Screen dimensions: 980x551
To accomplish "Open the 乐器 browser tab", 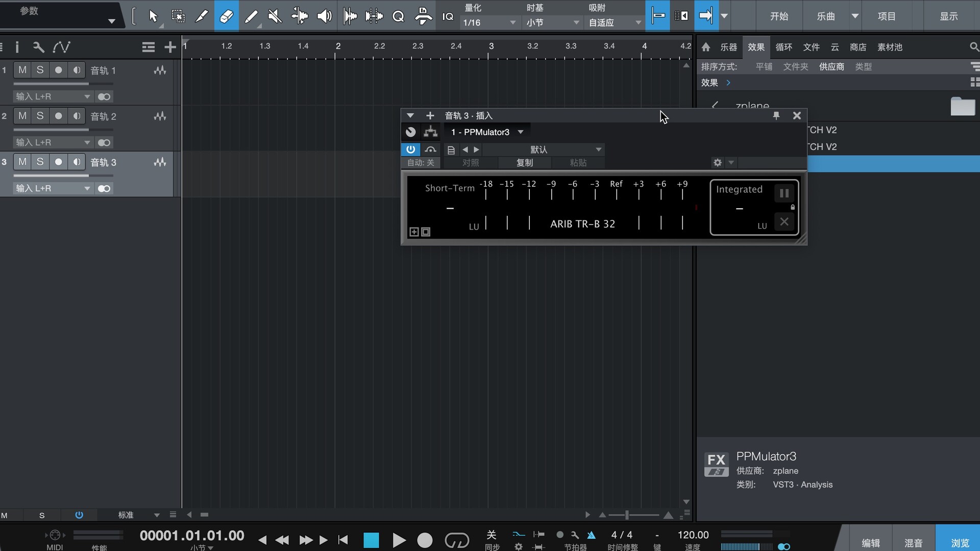I will point(728,47).
